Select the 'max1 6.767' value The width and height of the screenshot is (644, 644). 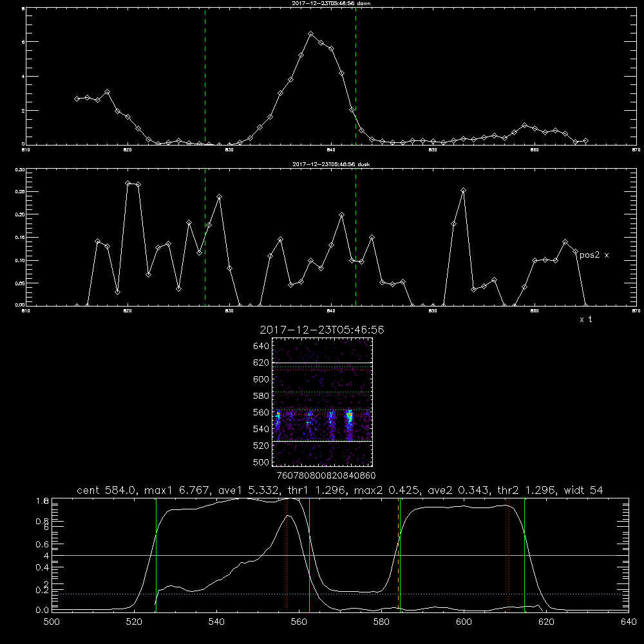(176, 490)
